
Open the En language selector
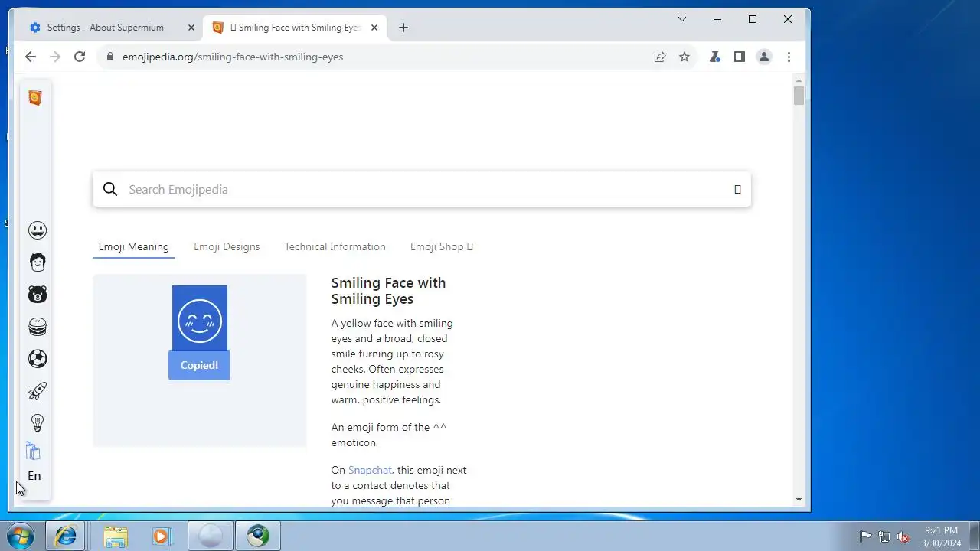(x=34, y=476)
